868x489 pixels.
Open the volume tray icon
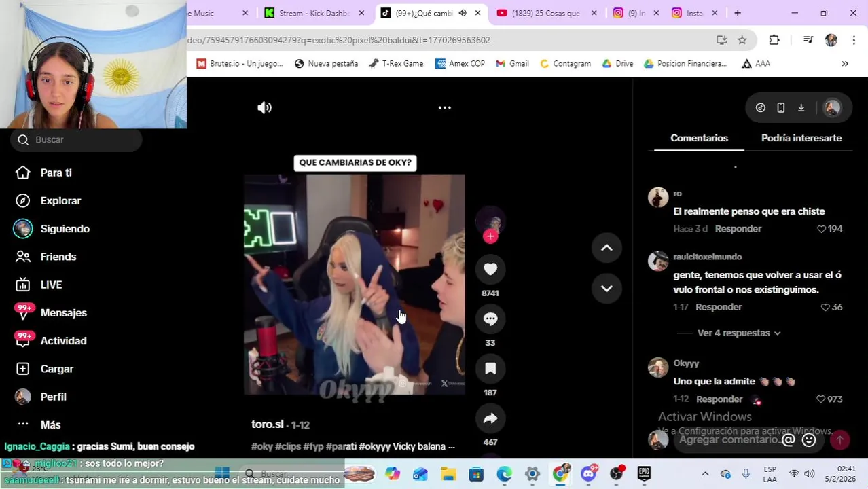[810, 473]
